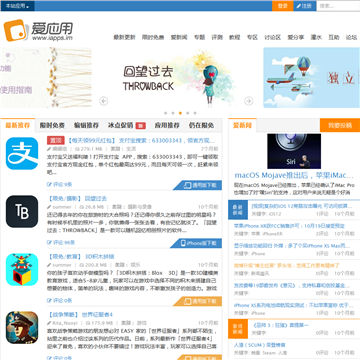The width and height of the screenshot is (360, 360).
Task: Select the first carousel dot
Action: (166, 113)
